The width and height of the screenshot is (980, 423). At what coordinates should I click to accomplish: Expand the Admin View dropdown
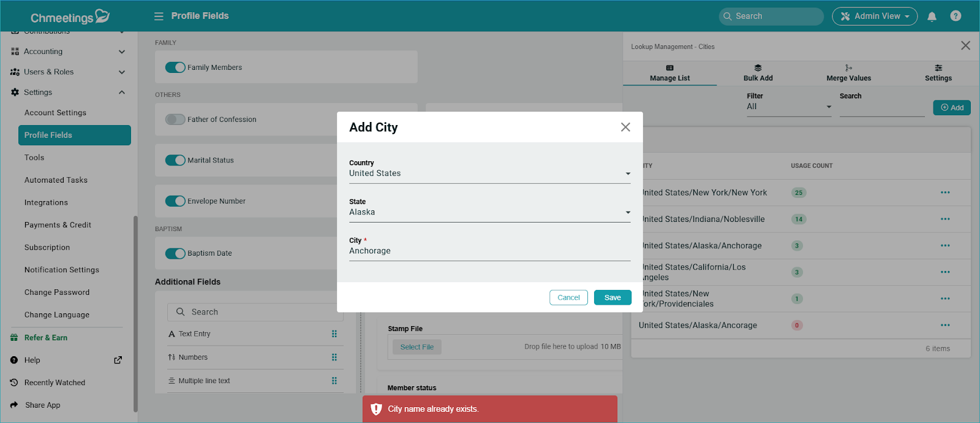[874, 17]
